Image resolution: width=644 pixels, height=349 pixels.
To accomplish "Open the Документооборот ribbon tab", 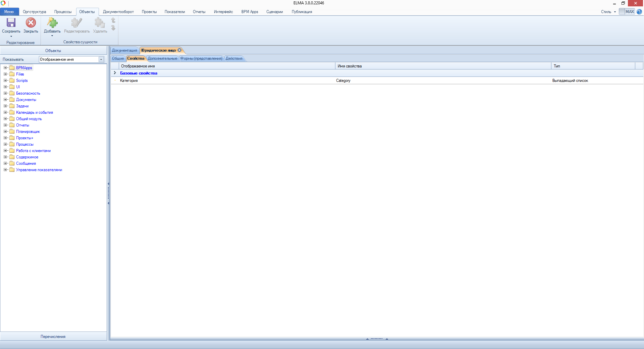I will 118,12.
